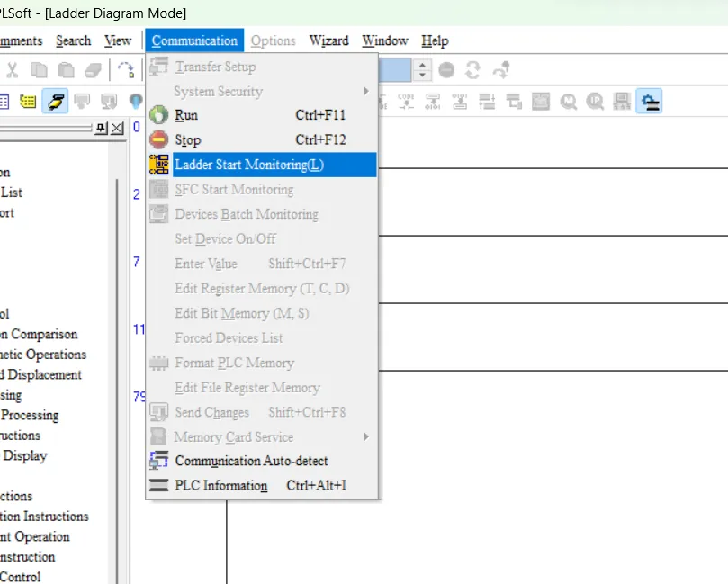Screen dimensions: 728x584
Task: Expand the System Security submenu
Action: 216,91
